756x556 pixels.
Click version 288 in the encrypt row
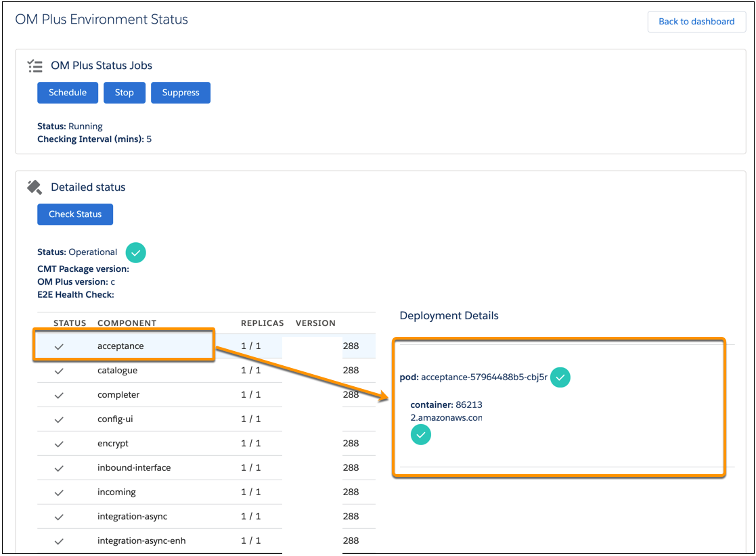[x=351, y=443]
